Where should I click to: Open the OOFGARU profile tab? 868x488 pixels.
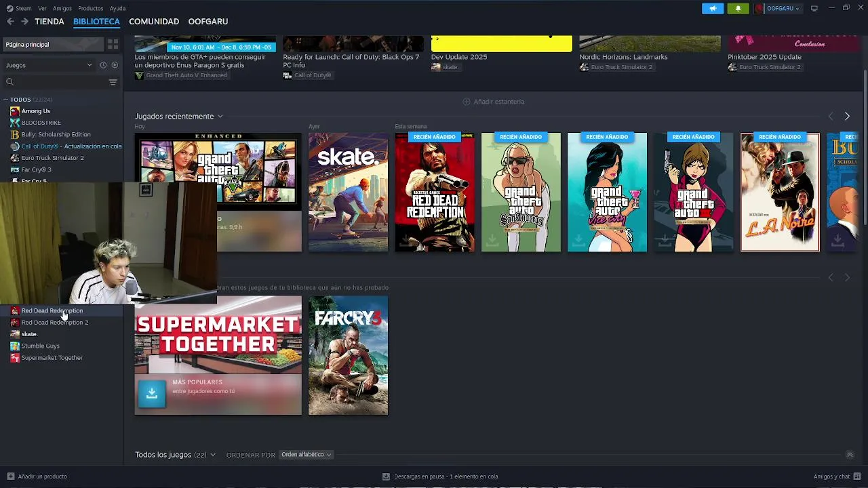(x=208, y=22)
